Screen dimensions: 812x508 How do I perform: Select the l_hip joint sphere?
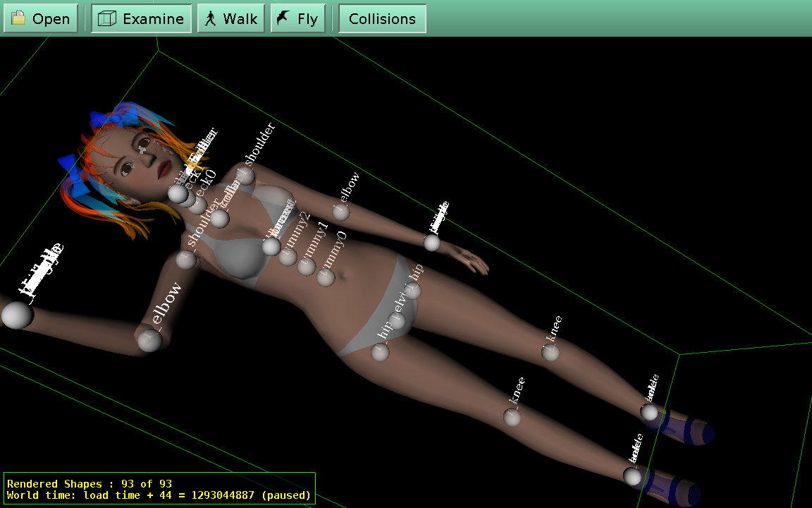(413, 290)
